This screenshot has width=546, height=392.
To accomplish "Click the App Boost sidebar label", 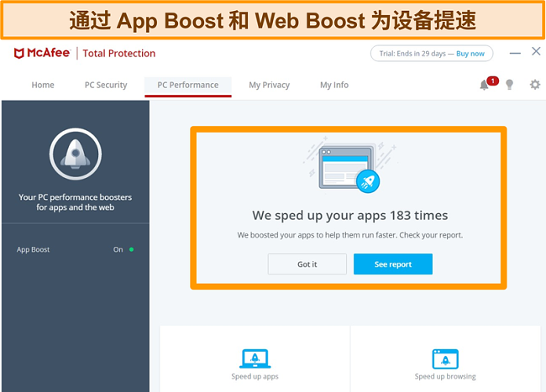I will 33,250.
